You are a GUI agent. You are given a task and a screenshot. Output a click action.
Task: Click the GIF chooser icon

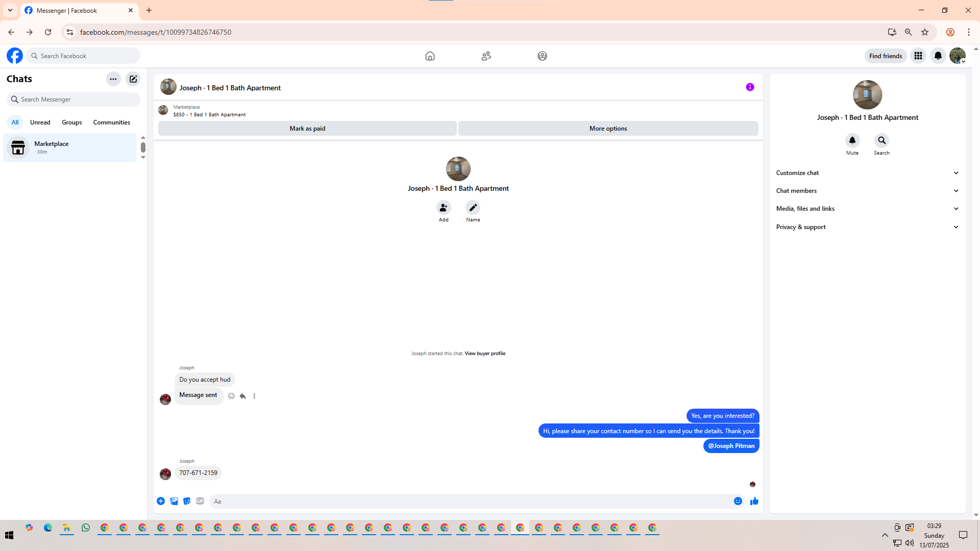click(x=200, y=501)
